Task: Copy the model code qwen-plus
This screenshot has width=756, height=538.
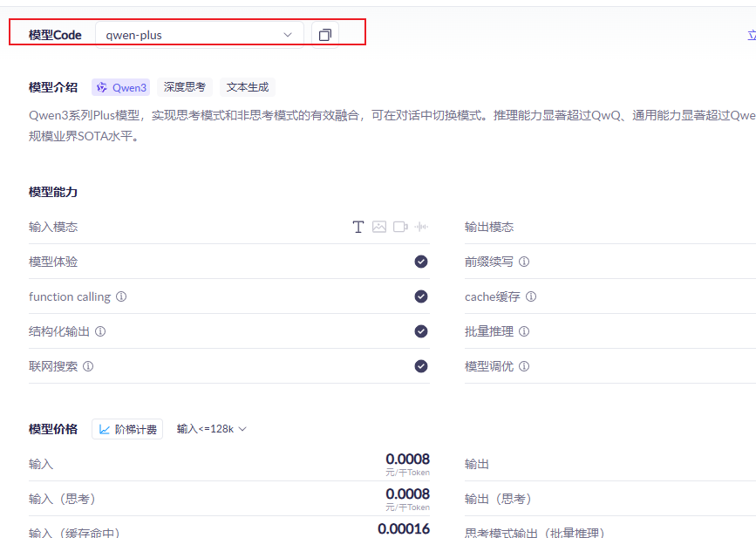Action: click(325, 35)
